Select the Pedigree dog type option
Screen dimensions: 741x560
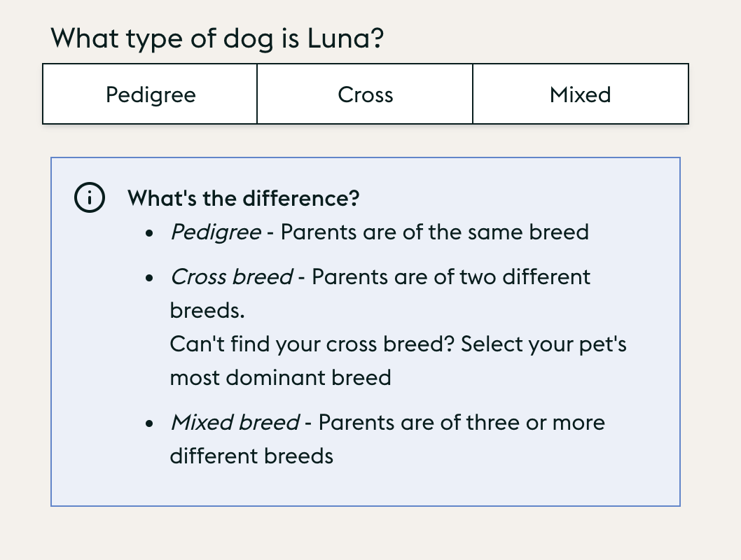(150, 94)
